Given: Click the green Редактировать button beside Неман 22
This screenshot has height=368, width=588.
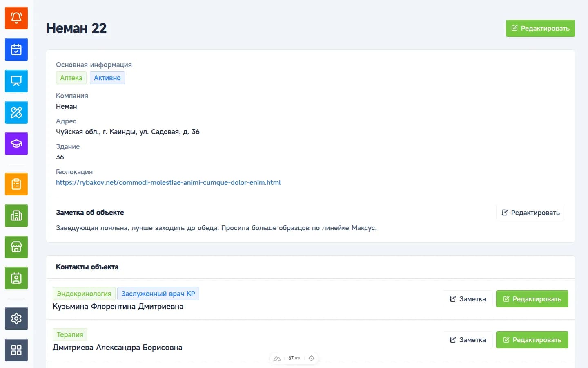Looking at the screenshot, I should coord(540,28).
